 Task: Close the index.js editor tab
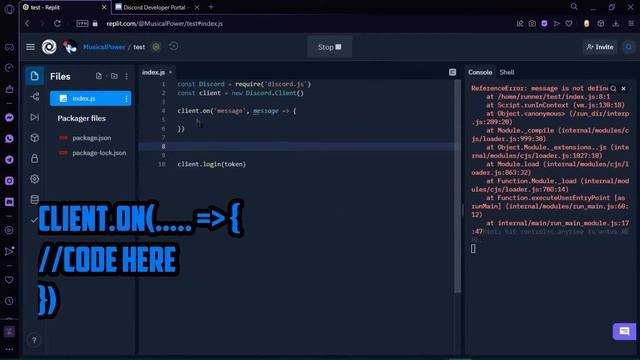tap(171, 72)
